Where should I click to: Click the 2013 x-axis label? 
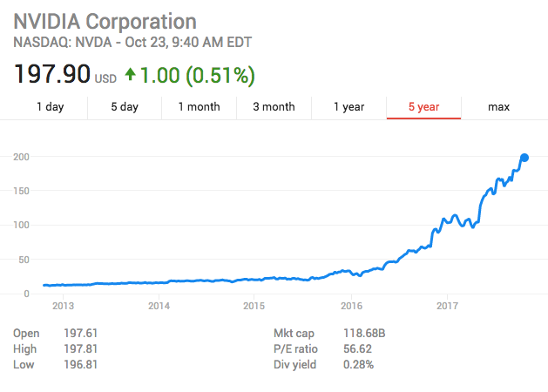coord(63,305)
